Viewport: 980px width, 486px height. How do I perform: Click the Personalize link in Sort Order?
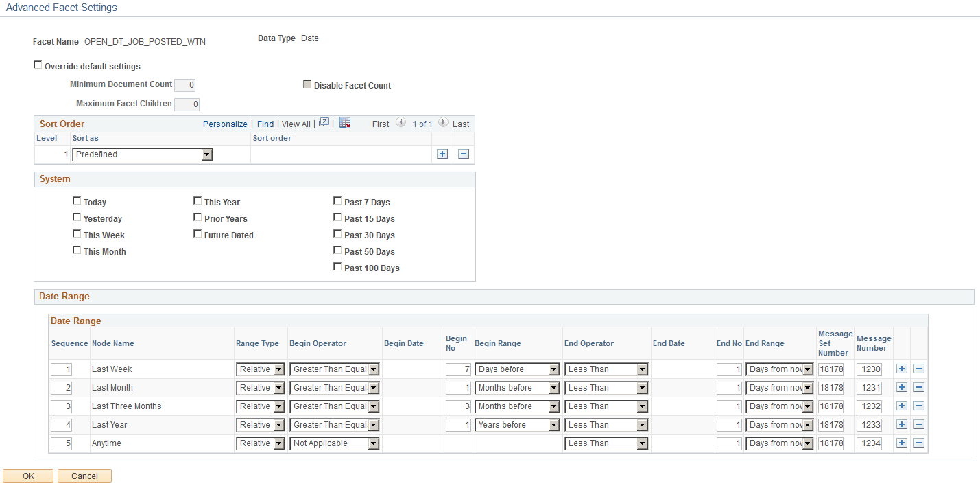(225, 124)
